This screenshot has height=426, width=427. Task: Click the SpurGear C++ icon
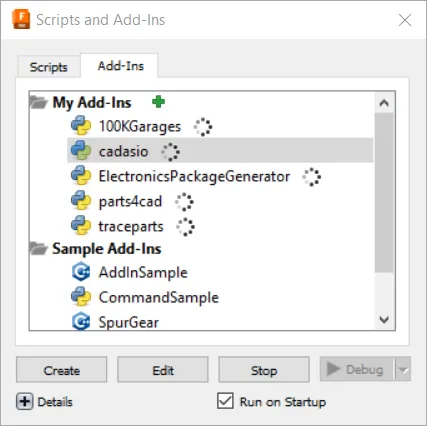click(81, 321)
